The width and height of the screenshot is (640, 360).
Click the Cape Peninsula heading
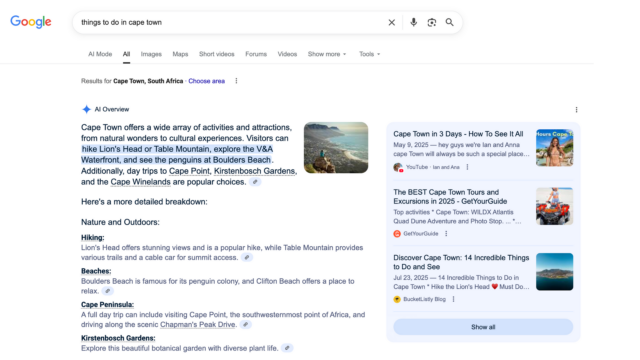(x=107, y=304)
